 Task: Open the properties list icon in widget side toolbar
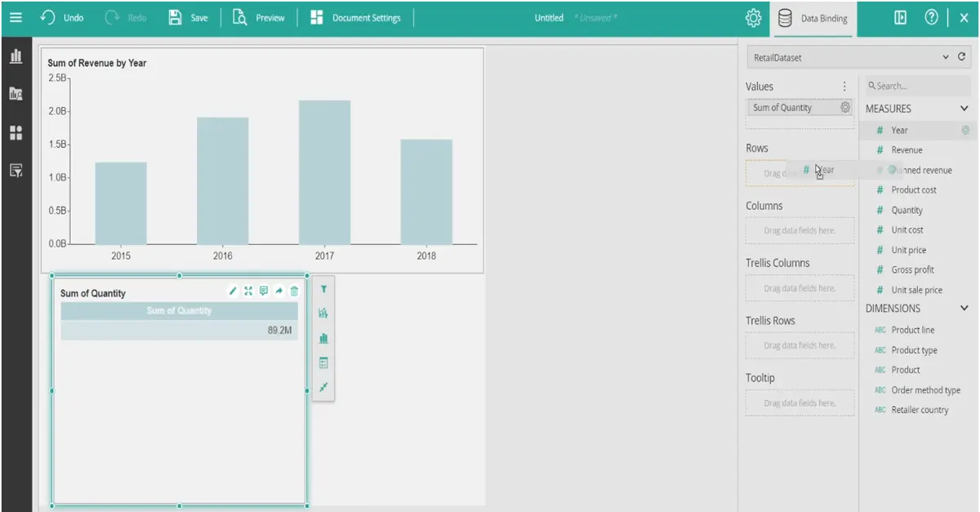click(323, 363)
